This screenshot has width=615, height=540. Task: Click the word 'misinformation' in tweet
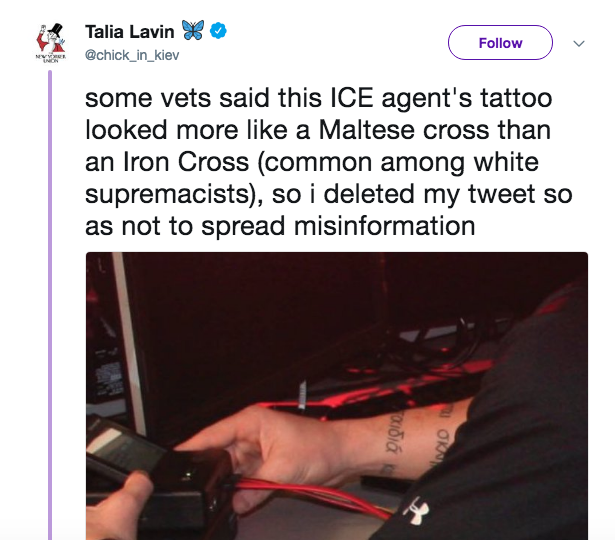click(x=384, y=226)
